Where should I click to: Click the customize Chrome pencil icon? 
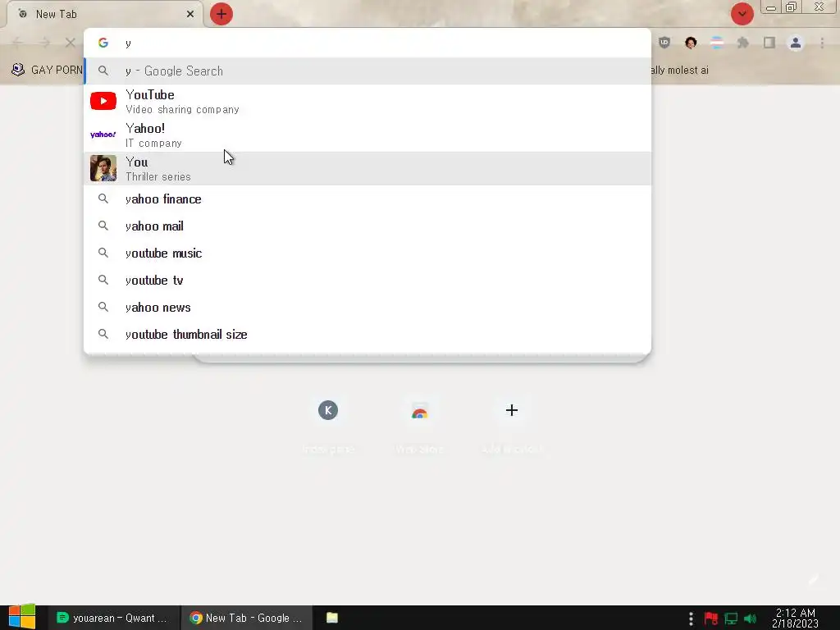tap(813, 580)
